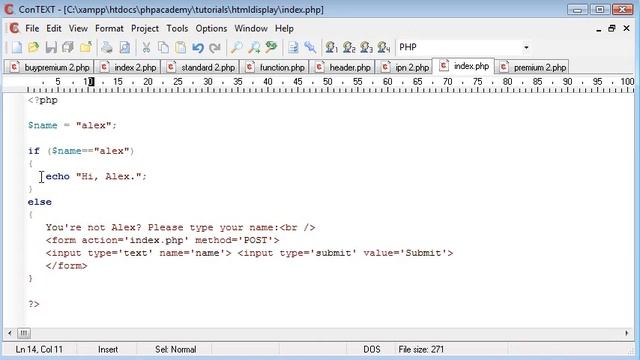Switch to the header.php tab
640x360 pixels.
point(343,67)
